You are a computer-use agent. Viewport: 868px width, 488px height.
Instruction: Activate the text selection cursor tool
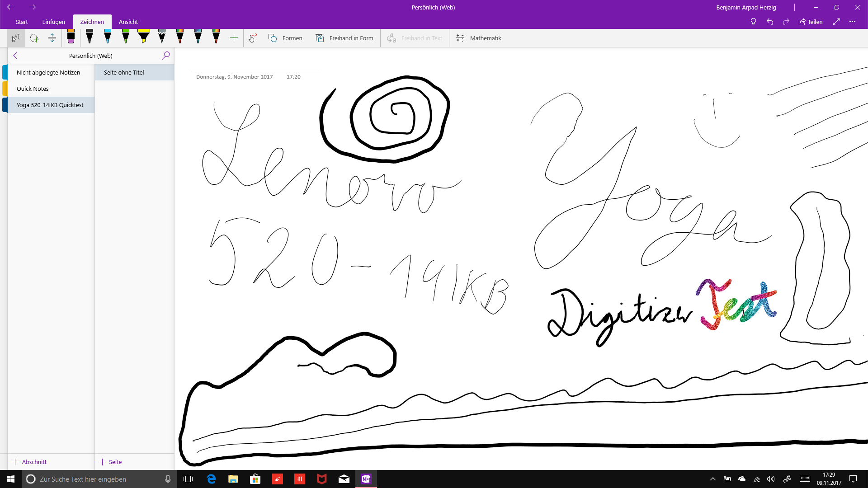(16, 38)
